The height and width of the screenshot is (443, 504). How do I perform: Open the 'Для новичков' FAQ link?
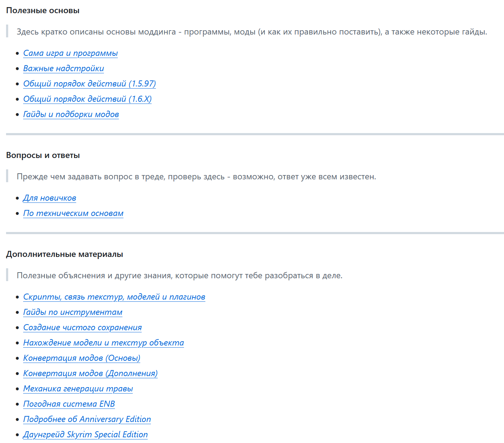coord(49,198)
